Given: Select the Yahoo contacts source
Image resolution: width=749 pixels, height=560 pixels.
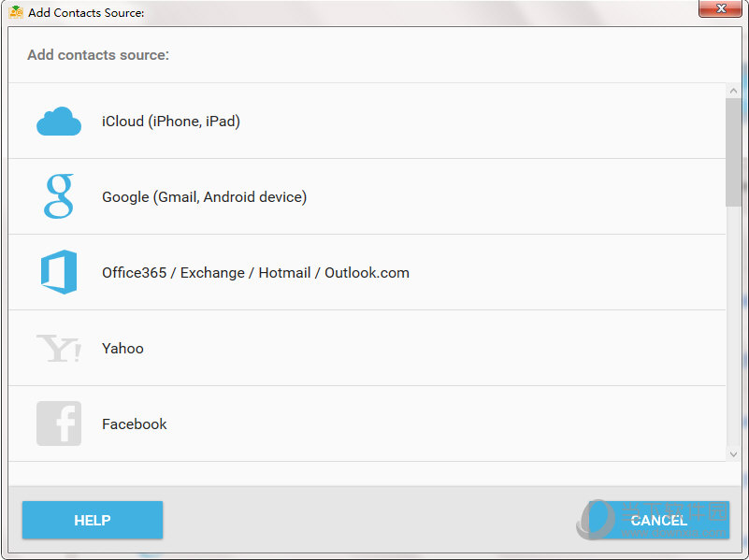Looking at the screenshot, I should (x=367, y=348).
